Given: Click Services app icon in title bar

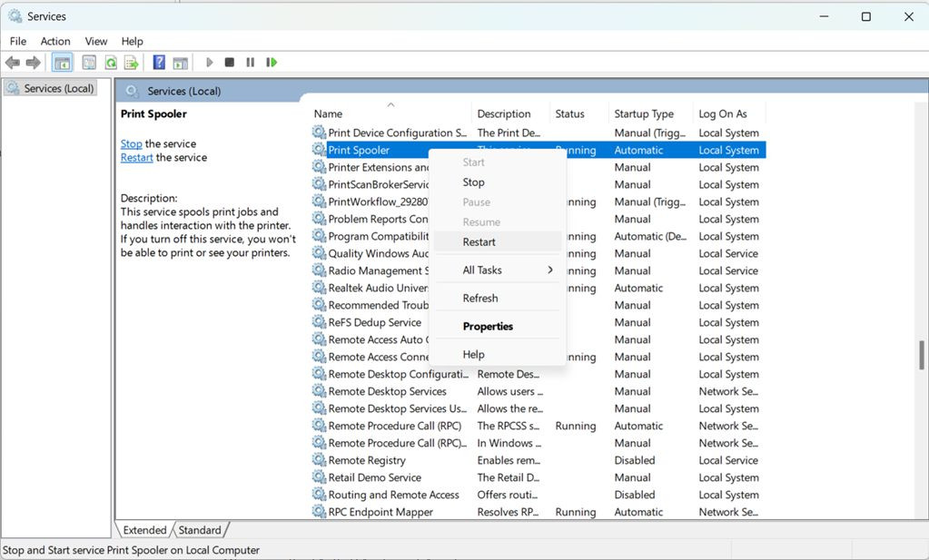Looking at the screenshot, I should pyautogui.click(x=15, y=16).
